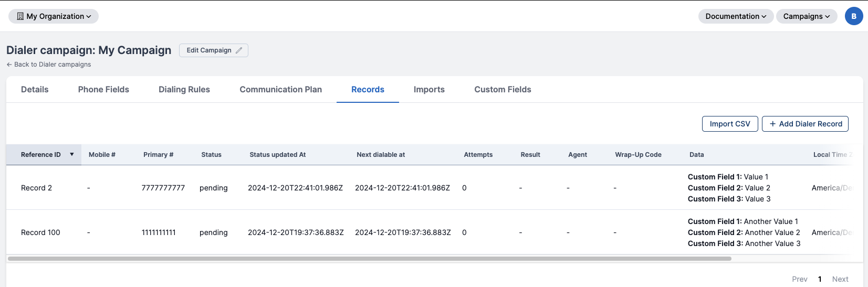Open the Phone Fields tab

pos(103,90)
